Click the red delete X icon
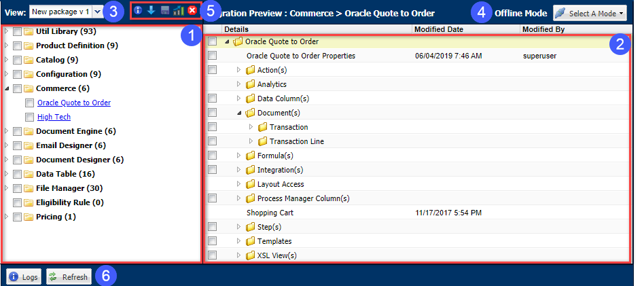 pos(192,11)
